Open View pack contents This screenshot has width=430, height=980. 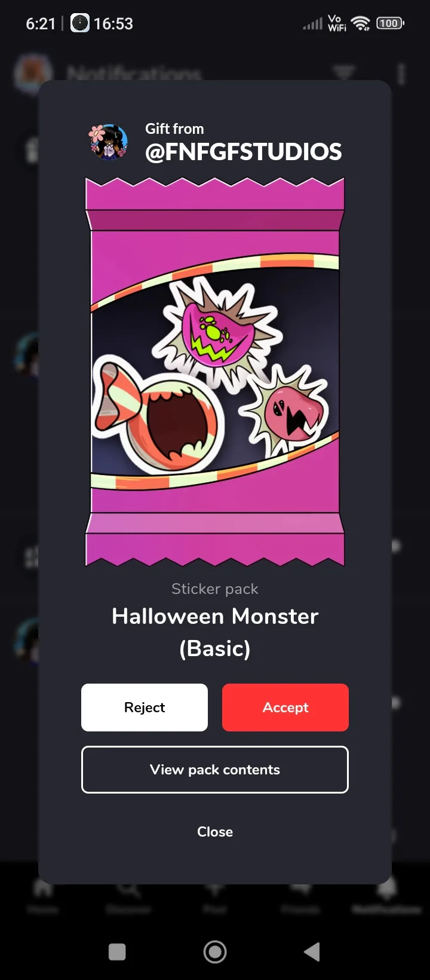coord(215,770)
